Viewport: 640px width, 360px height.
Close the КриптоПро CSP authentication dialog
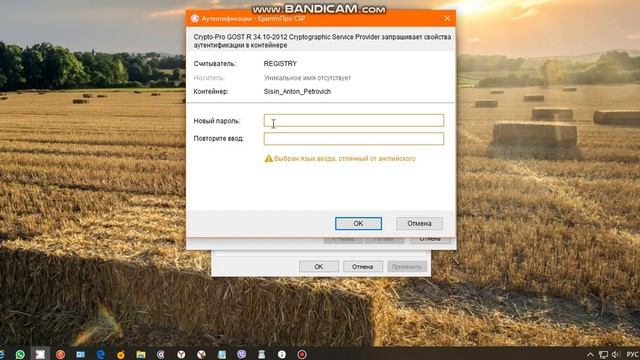pyautogui.click(x=447, y=18)
